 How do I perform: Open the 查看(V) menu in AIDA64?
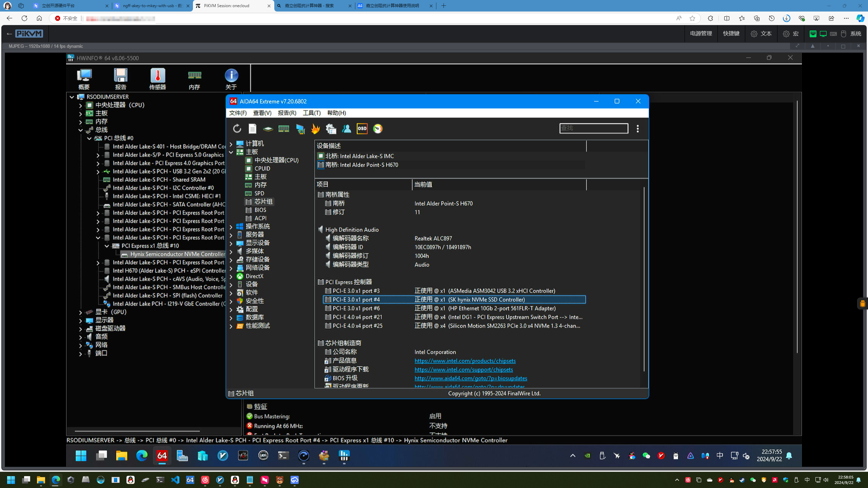262,113
